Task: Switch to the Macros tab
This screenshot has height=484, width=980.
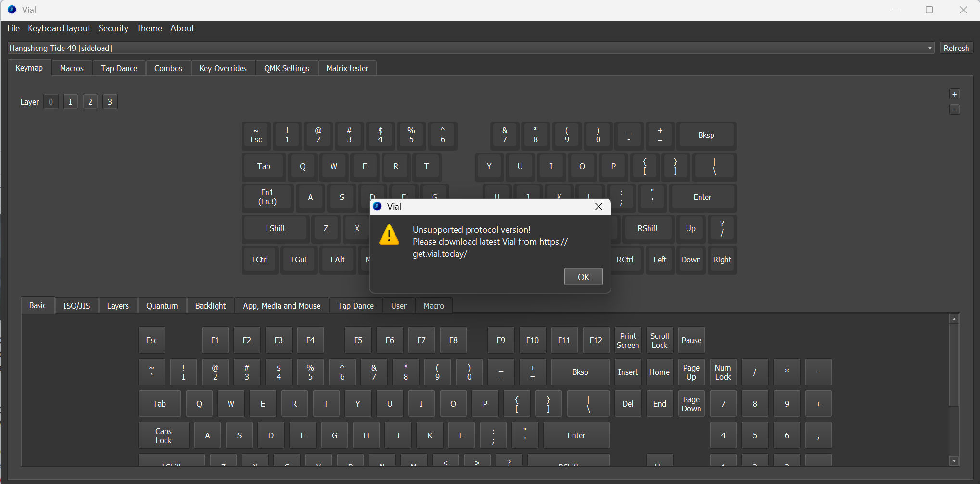Action: [72, 68]
